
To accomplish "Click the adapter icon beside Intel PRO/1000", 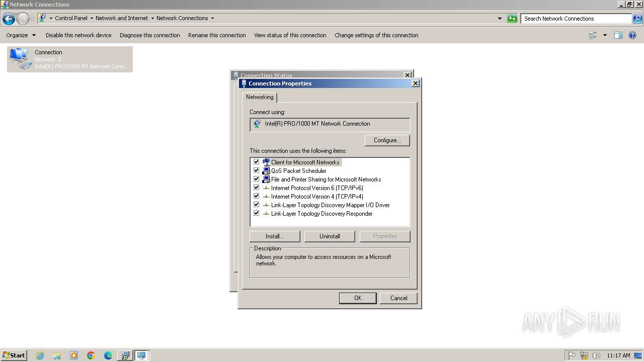I will (x=257, y=124).
